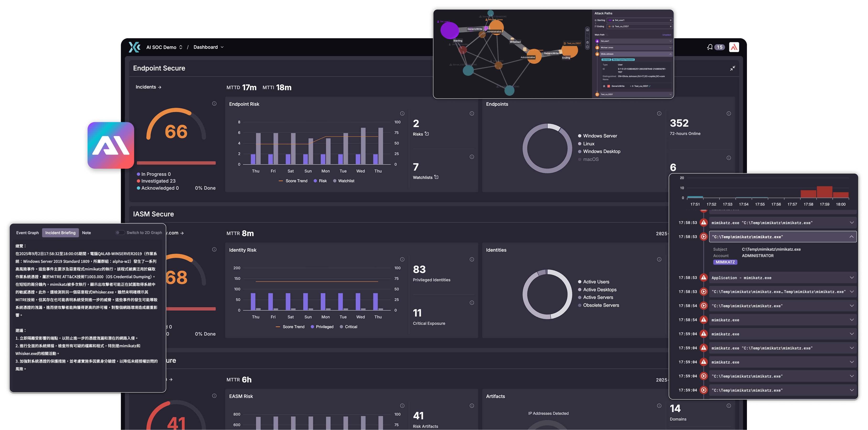Open the Note tab
Image resolution: width=868 pixels, height=430 pixels.
click(86, 233)
